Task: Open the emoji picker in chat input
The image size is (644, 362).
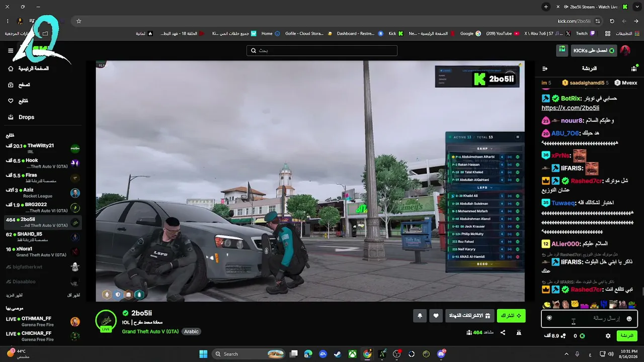Action: (629, 319)
